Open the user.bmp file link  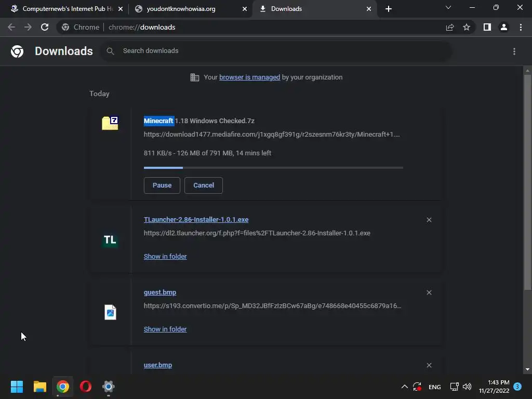click(158, 365)
